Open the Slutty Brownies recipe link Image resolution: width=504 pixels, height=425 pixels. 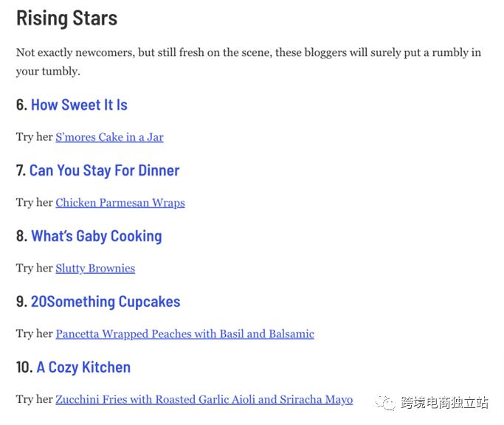tap(95, 269)
